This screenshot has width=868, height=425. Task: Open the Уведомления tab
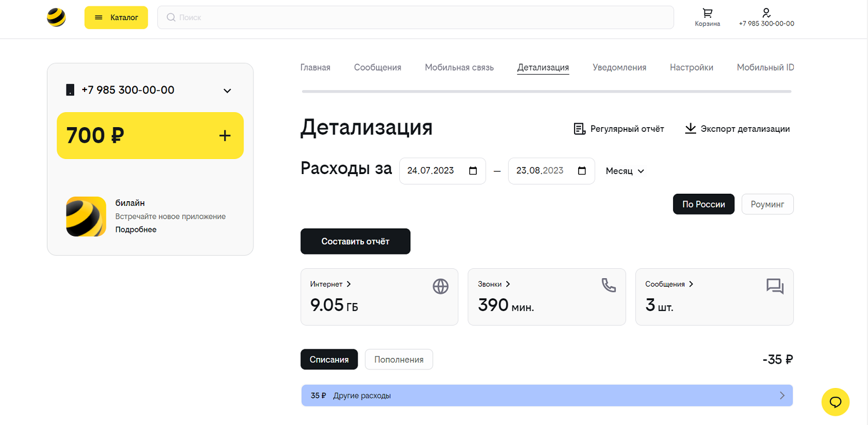(x=619, y=67)
